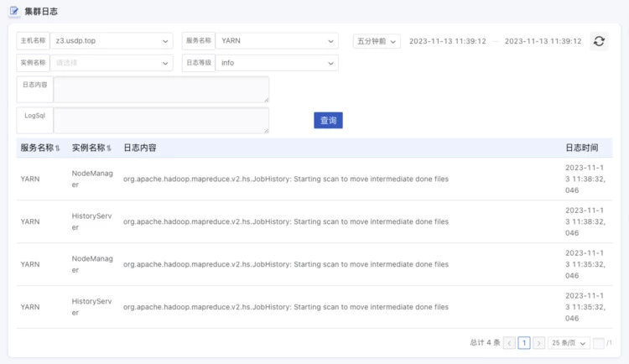Click the 查询 search button
The width and height of the screenshot is (629, 364).
[x=328, y=121]
